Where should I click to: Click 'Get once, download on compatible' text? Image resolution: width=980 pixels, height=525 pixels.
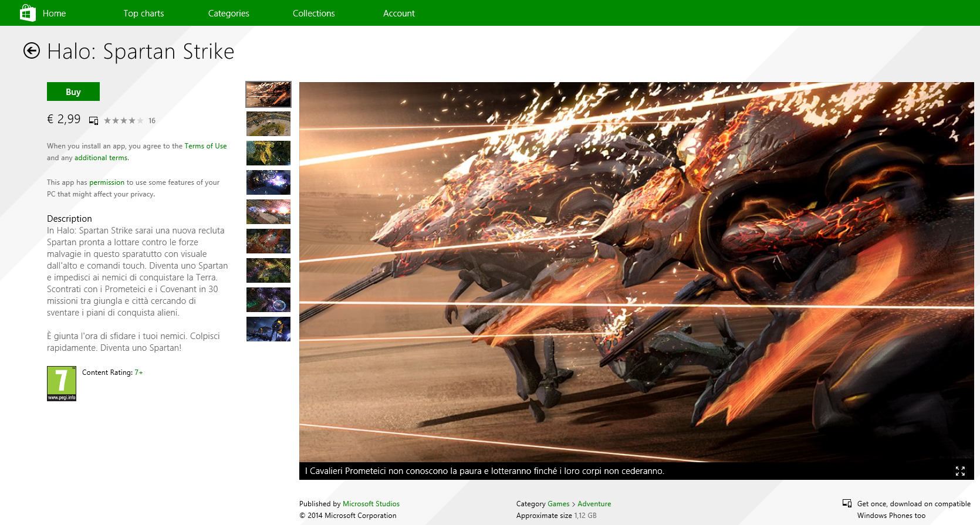[914, 504]
